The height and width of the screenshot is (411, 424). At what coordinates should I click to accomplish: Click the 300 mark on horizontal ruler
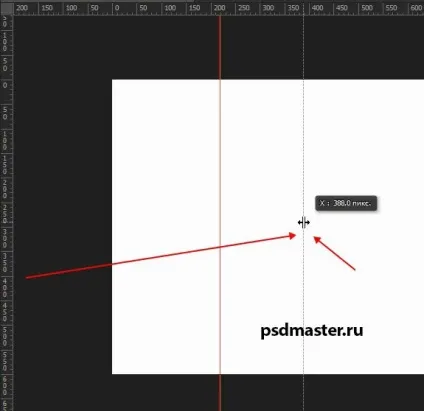click(x=268, y=8)
